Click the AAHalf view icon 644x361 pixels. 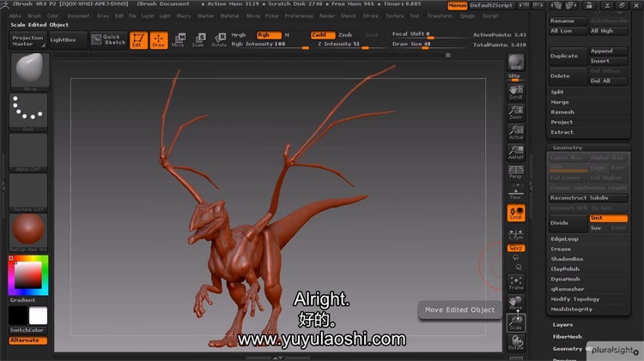click(516, 153)
